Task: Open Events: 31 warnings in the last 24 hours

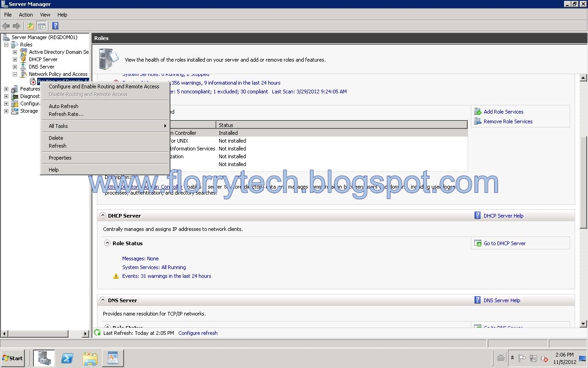Action: pos(166,276)
